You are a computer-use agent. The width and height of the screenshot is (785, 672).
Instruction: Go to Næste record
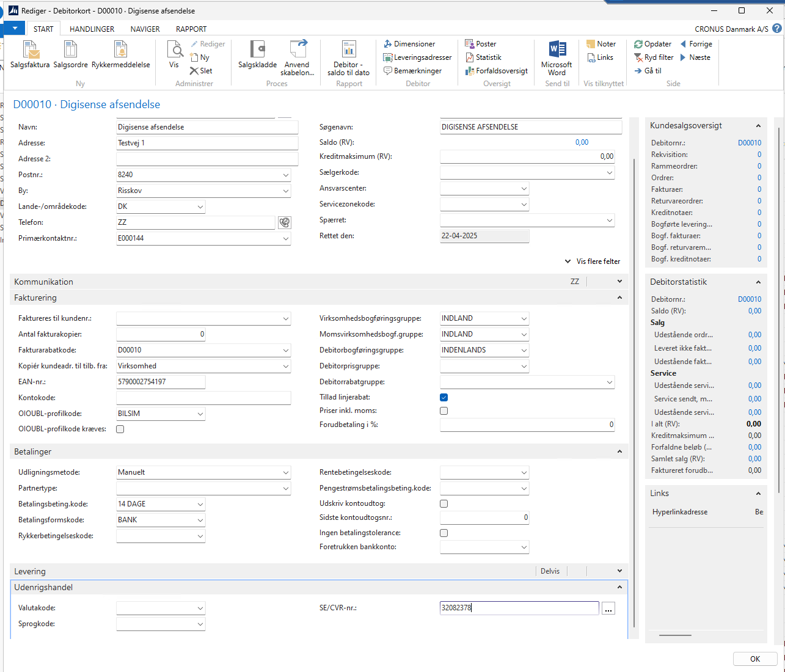click(695, 57)
